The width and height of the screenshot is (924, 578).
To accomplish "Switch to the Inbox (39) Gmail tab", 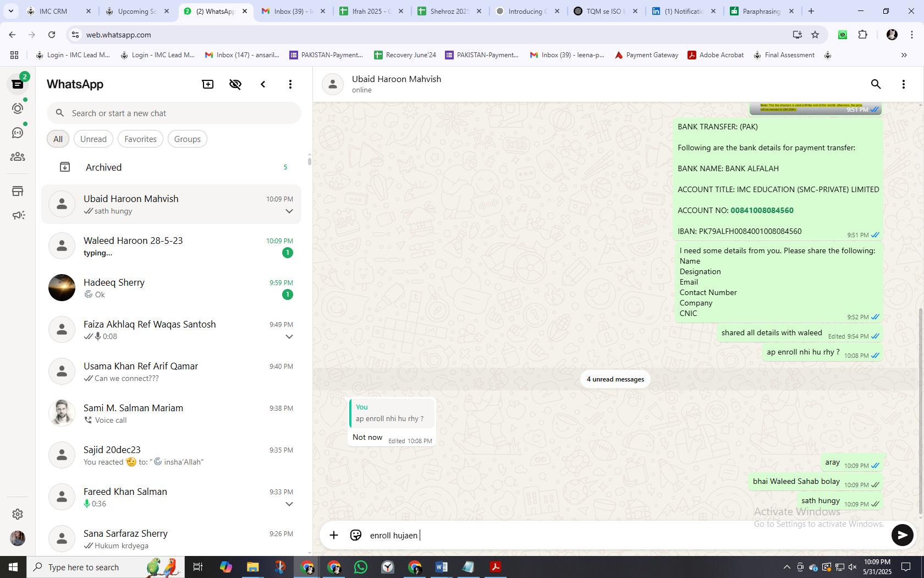I will coord(293,11).
